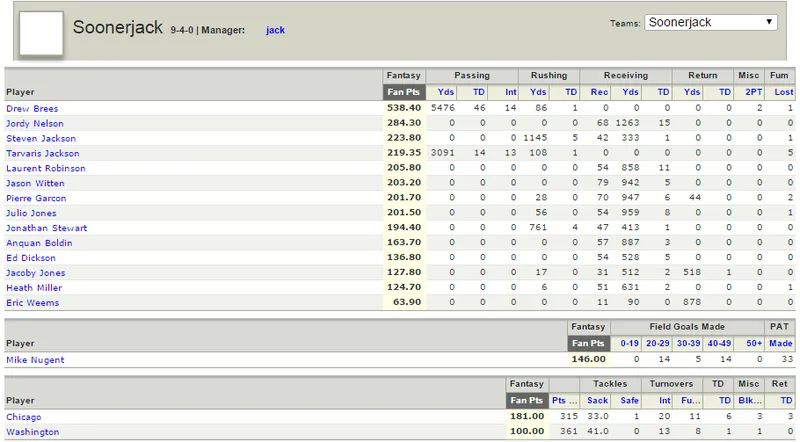Sort by PAT Made column
This screenshot has height=442, width=800.
(x=781, y=343)
